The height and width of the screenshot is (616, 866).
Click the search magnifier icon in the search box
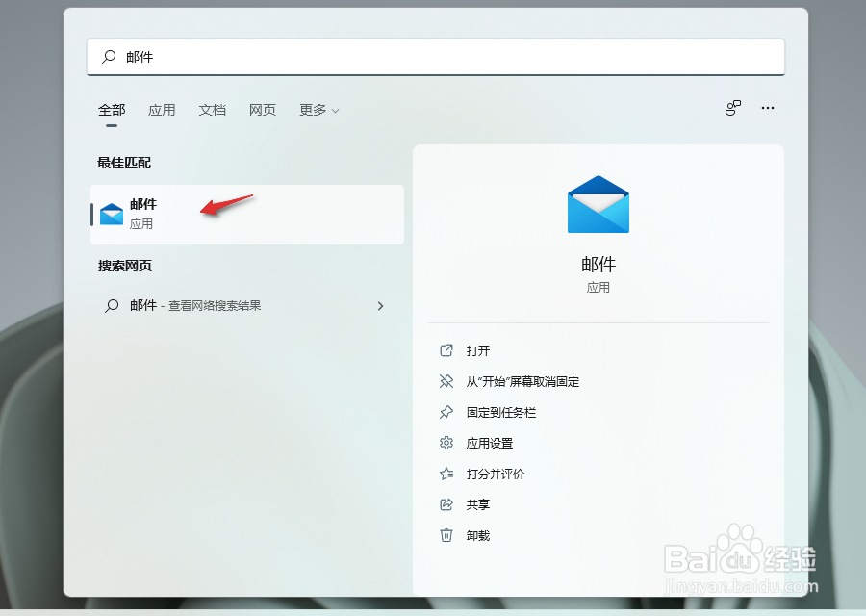pos(109,57)
